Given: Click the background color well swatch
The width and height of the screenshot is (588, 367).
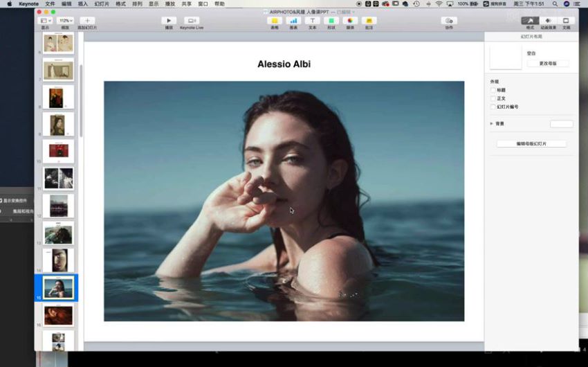Looking at the screenshot, I should (x=562, y=124).
